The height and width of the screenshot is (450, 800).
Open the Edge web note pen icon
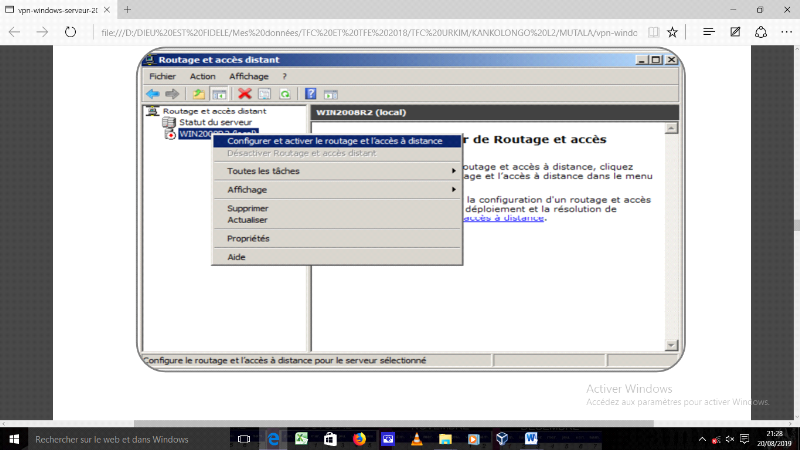(x=735, y=32)
